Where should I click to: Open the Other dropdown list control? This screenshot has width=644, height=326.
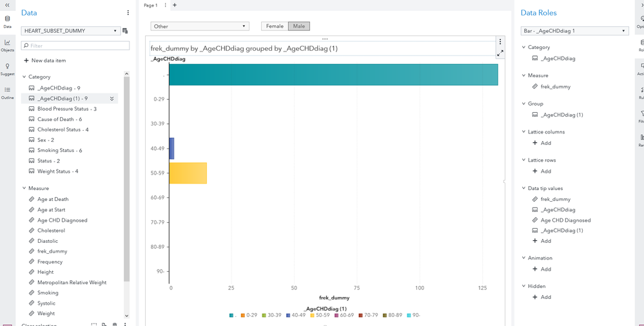point(200,26)
